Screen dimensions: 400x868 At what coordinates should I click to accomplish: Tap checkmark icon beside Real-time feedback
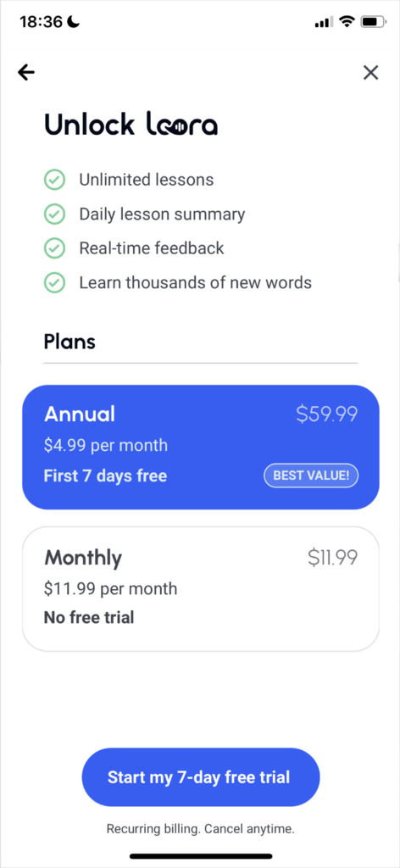tap(54, 248)
